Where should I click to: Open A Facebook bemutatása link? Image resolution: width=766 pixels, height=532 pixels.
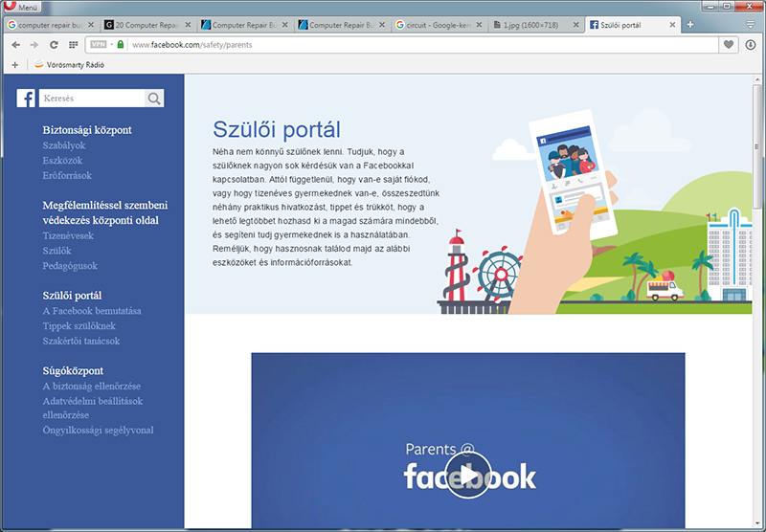click(x=92, y=311)
